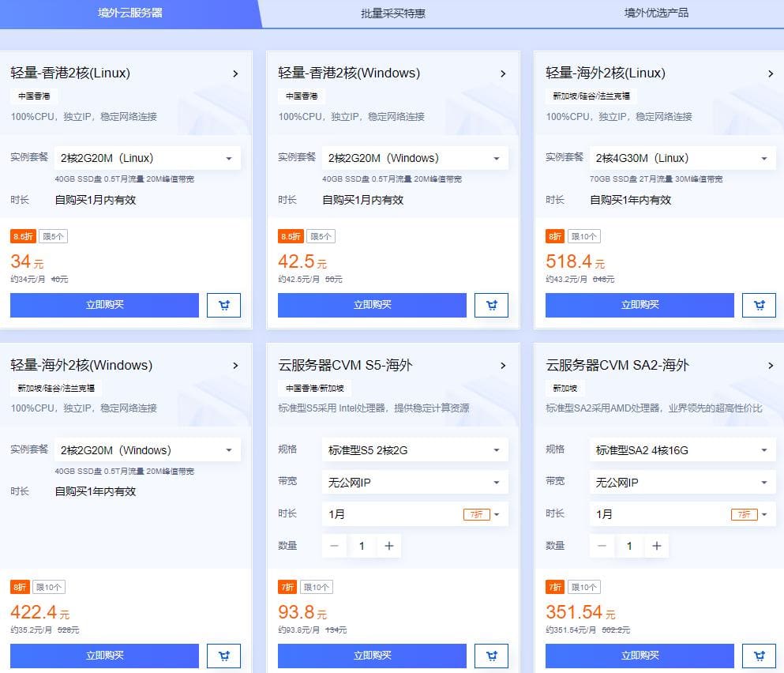784x673 pixels.
Task: Click the cart icon on 轻量-海外2核(Windows) card
Action: coord(223,656)
